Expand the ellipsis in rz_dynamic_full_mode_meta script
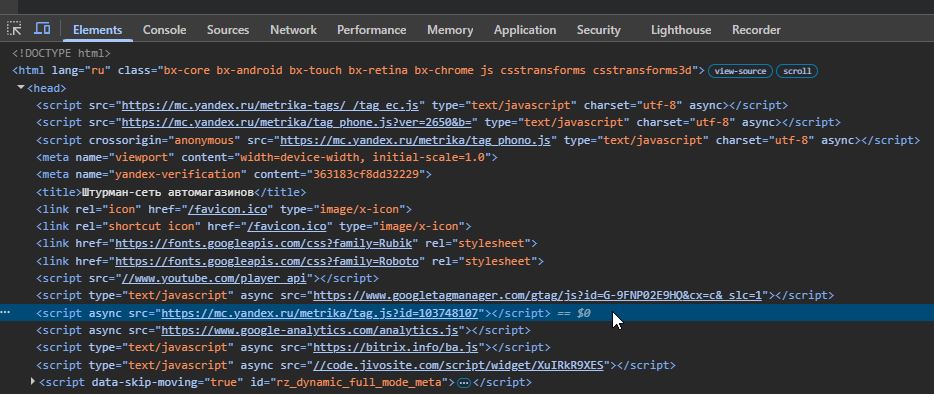The image size is (934, 394). pyautogui.click(x=465, y=382)
